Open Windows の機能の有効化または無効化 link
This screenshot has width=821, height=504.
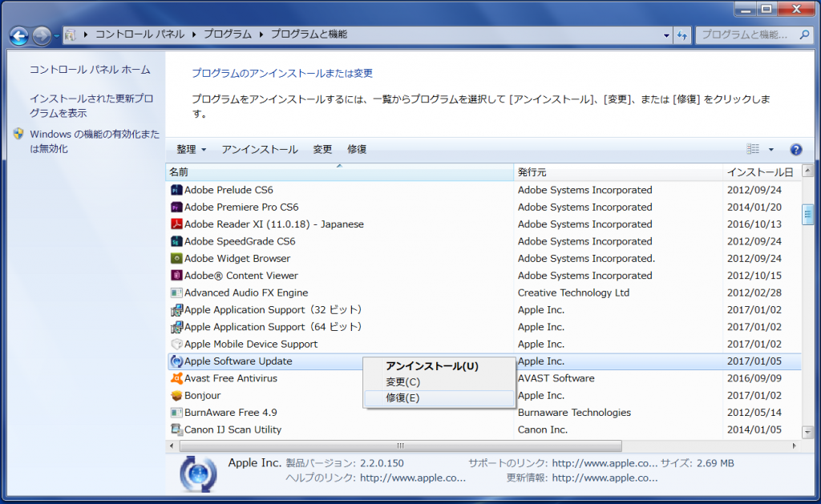click(x=95, y=141)
